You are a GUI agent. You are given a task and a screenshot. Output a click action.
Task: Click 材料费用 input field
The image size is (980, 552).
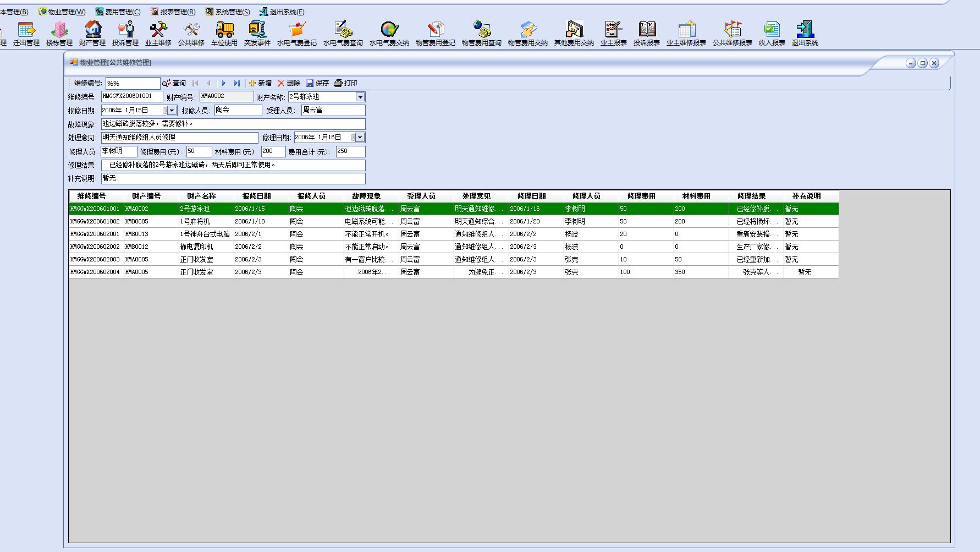click(x=273, y=151)
